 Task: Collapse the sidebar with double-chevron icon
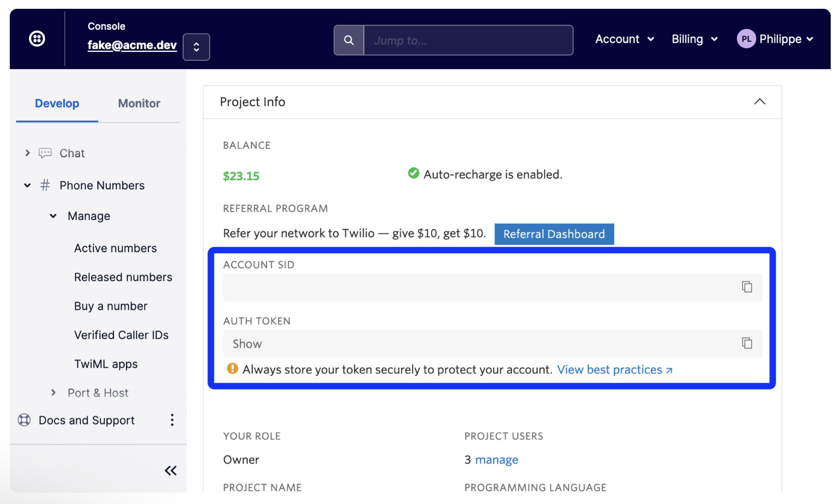coord(170,470)
